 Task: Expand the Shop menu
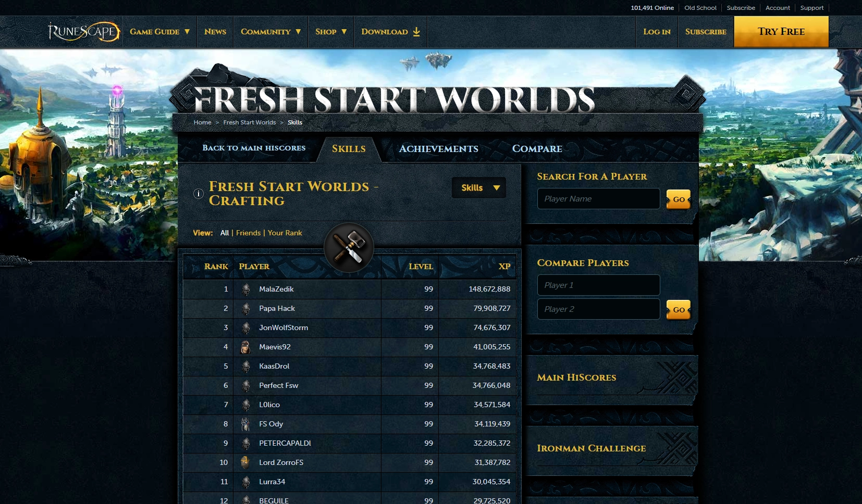click(x=331, y=32)
